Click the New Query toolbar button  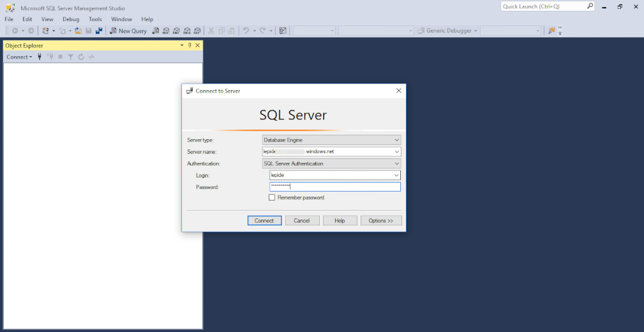(x=128, y=31)
